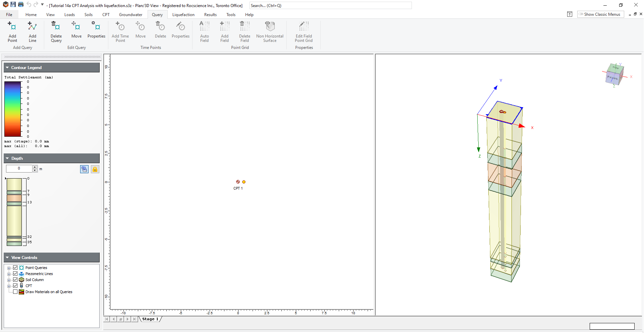Screen dimensions: 644x333
Task: Uncheck the Soil Column checkbox
Action: [15, 280]
